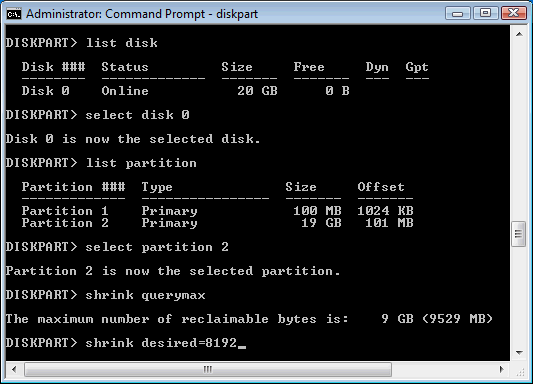The width and height of the screenshot is (533, 384).
Task: Click the 'list disk' command text
Action: [x=122, y=43]
